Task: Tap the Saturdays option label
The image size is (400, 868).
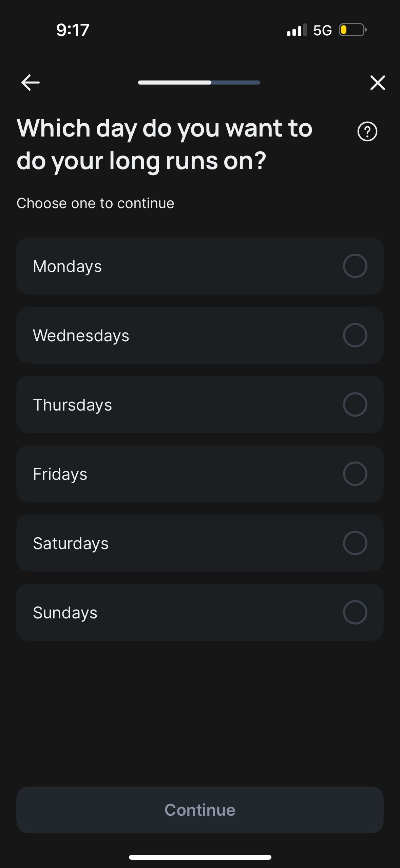Action: [71, 543]
